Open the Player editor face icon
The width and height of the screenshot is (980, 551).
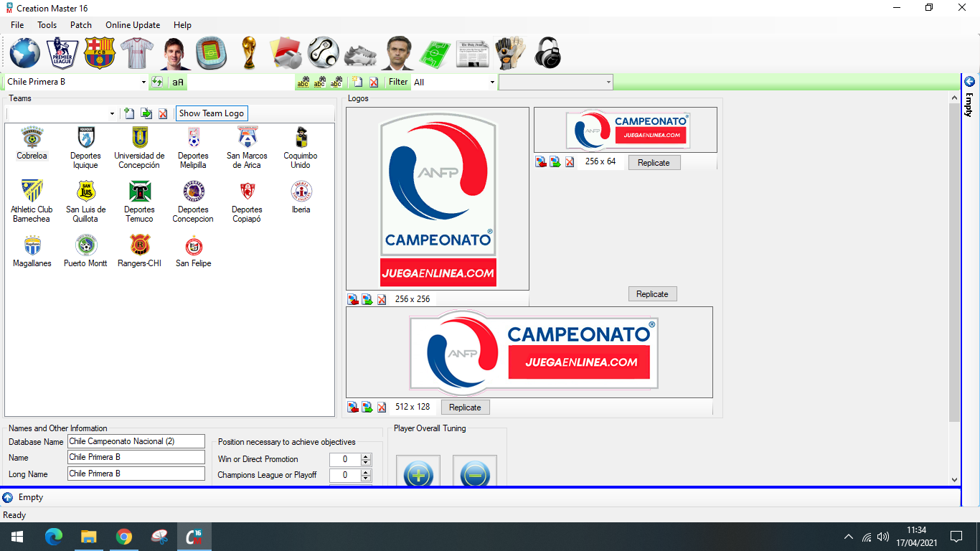tap(174, 52)
